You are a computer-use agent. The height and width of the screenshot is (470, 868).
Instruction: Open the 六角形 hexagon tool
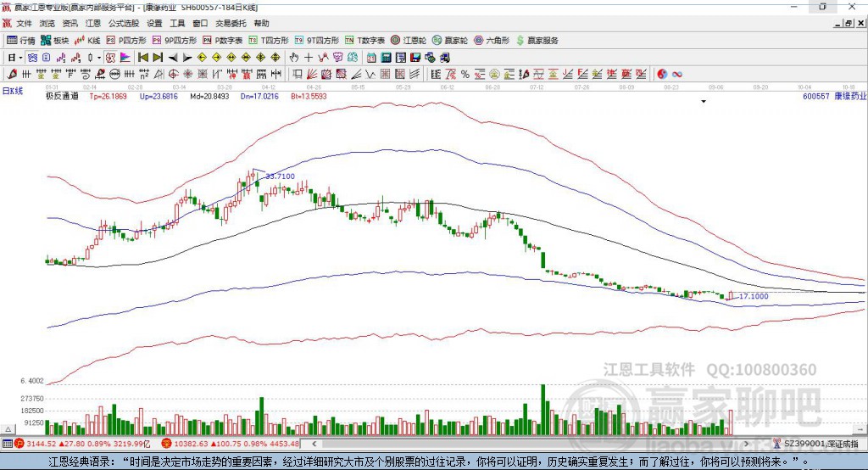(492, 41)
